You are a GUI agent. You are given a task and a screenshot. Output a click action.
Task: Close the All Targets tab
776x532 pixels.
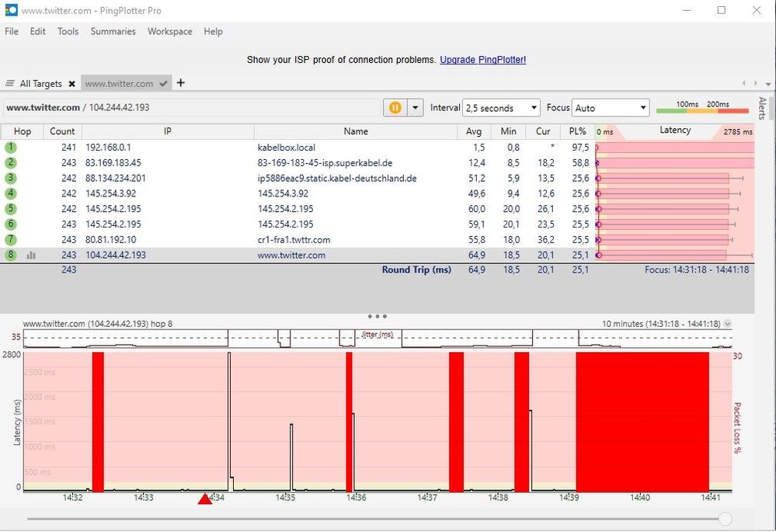[x=71, y=83]
